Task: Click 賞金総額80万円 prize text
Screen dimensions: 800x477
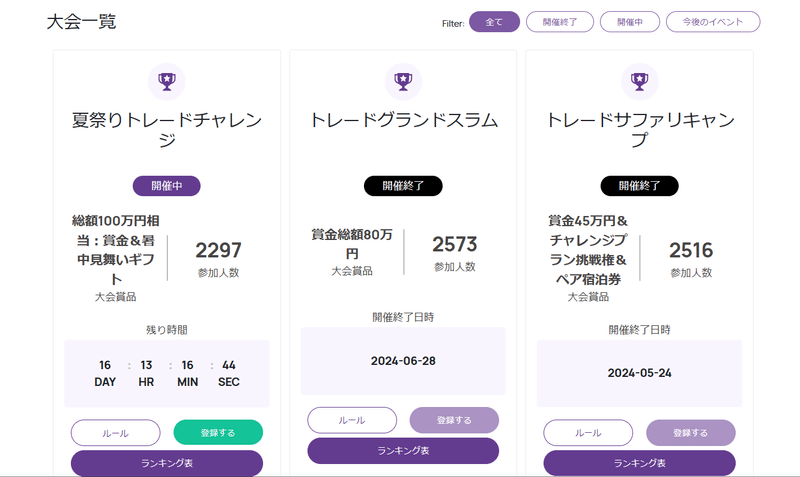Action: point(352,244)
